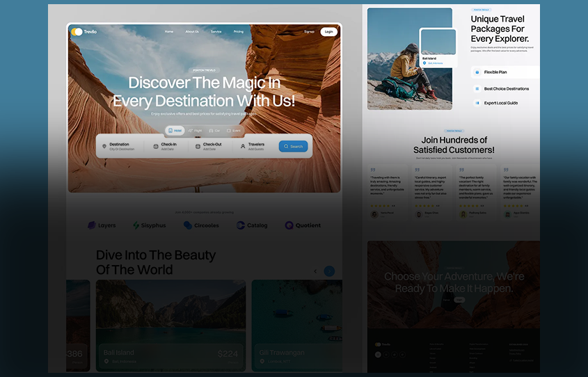The width and height of the screenshot is (588, 377).
Task: Open the Check-In date field
Action: click(165, 147)
